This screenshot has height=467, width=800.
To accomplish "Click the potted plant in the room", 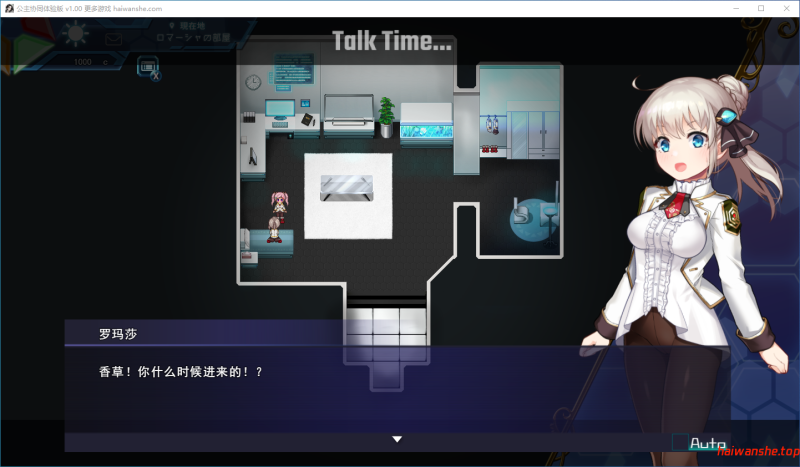I will (386, 113).
